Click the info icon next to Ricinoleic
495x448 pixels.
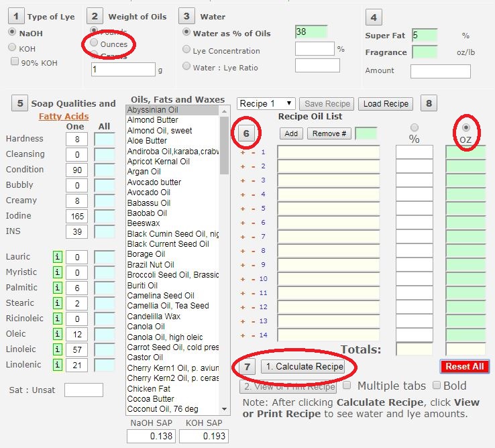pyautogui.click(x=58, y=319)
